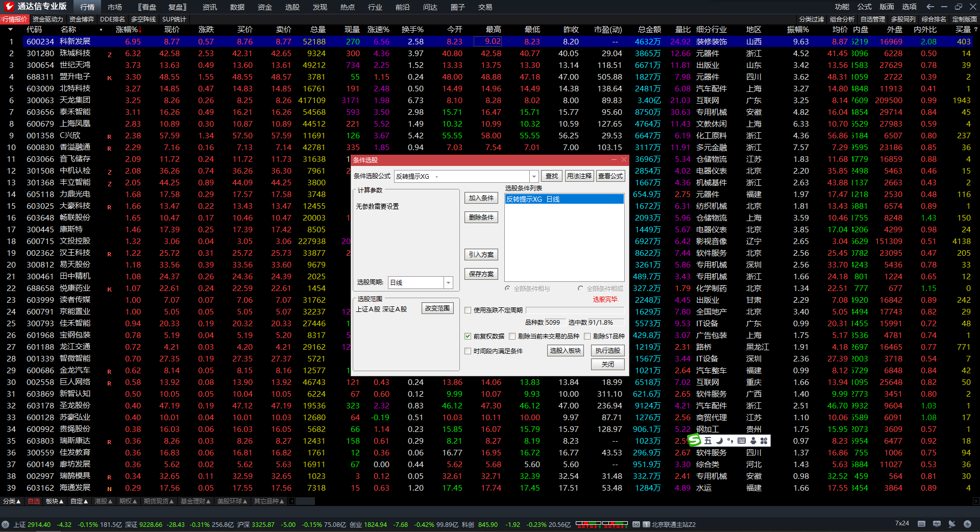Open the monitor icon in the status bar
Screen dimensions: 980x532
pyautogui.click(x=937, y=524)
